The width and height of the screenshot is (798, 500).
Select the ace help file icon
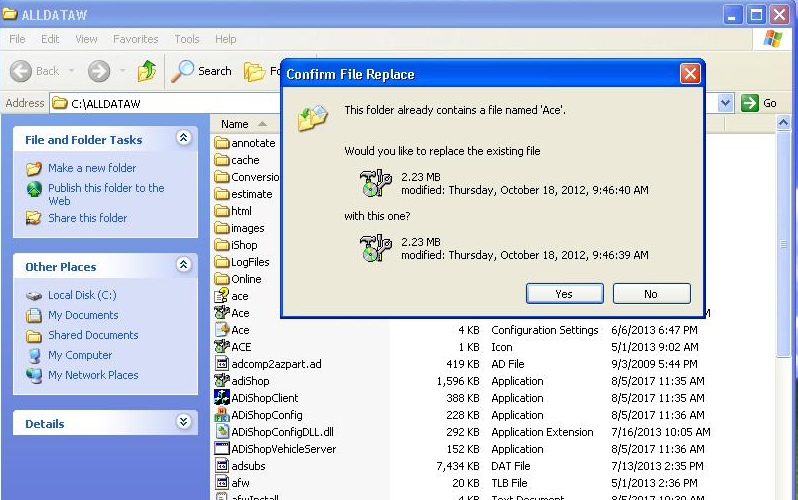tap(222, 296)
